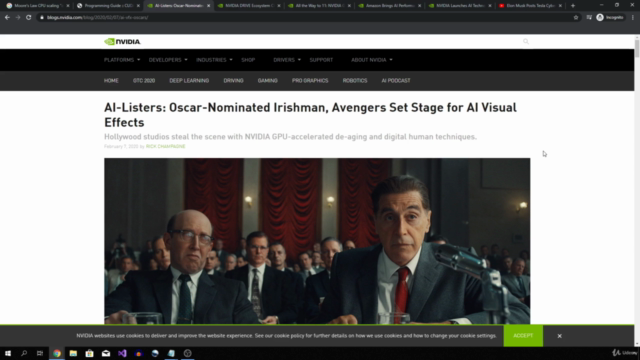Launch Visual Studio from the taskbar
This screenshot has height=360, width=640.
[x=122, y=353]
